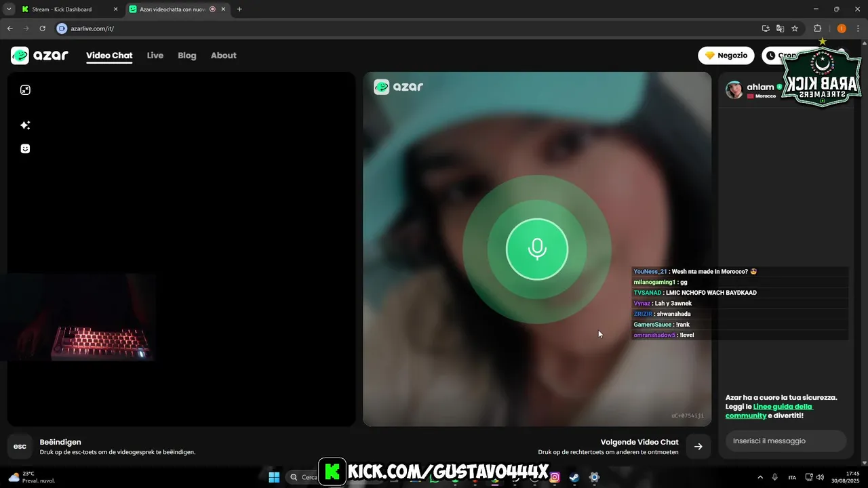868x488 pixels.
Task: Click the translate page icon
Action: click(780, 28)
